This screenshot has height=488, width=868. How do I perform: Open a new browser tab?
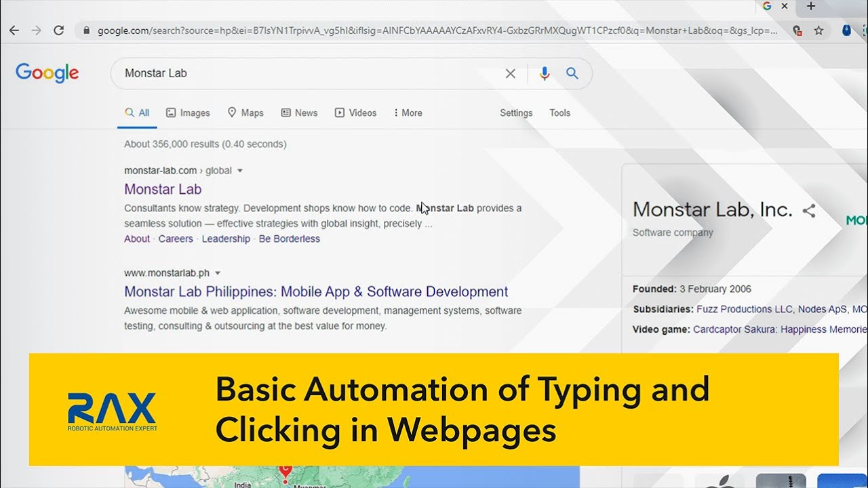pyautogui.click(x=811, y=6)
